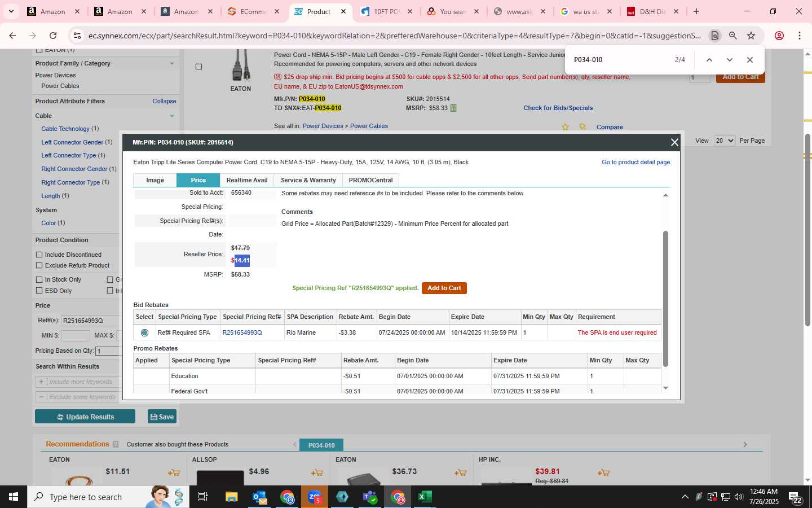This screenshot has height=508, width=812.
Task: Tick product checkbox beside Eaton cable image
Action: click(198, 67)
